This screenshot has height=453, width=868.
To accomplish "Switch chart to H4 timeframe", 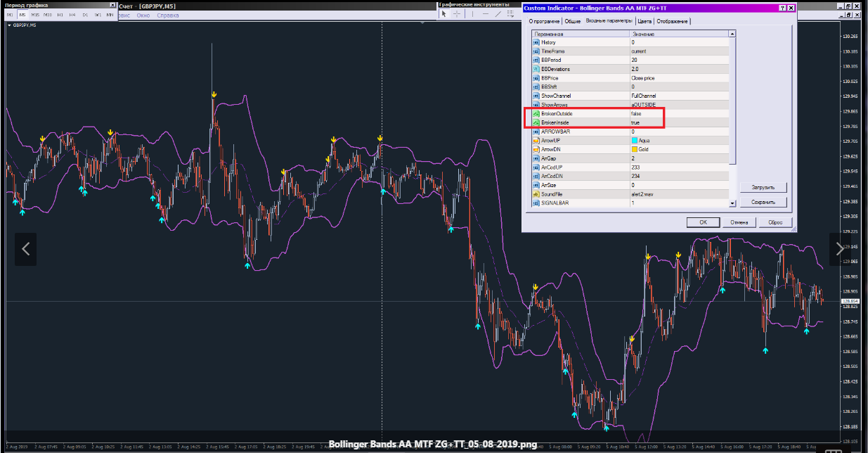I will click(x=72, y=14).
